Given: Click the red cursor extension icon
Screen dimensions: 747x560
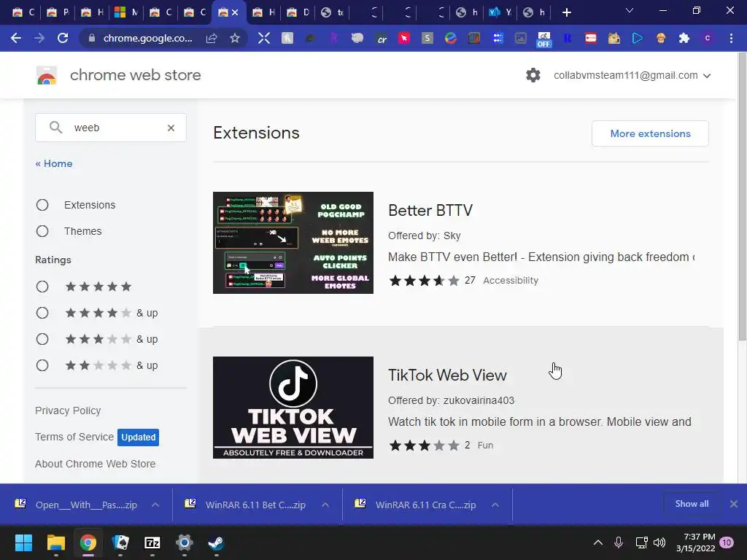Looking at the screenshot, I should pyautogui.click(x=404, y=38).
